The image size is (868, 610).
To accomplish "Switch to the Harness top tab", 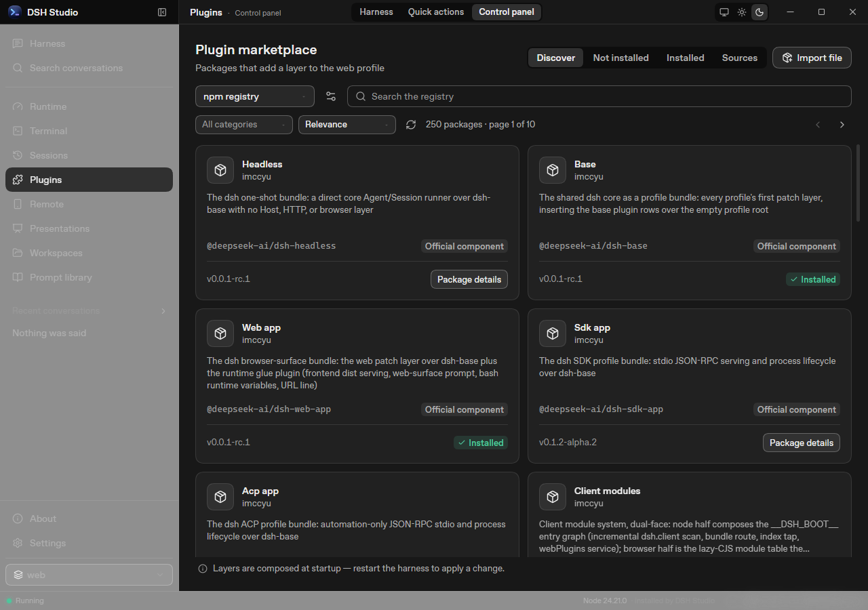I will 376,12.
